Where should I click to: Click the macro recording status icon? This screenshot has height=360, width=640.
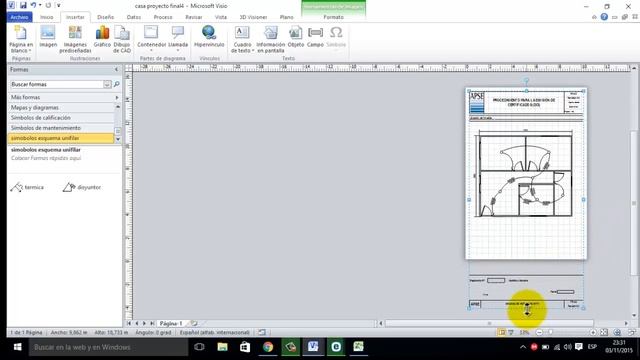click(262, 333)
